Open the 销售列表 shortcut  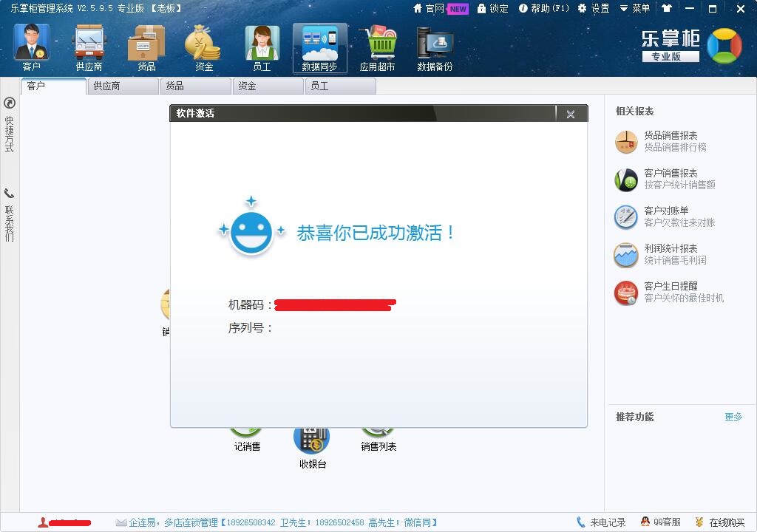tap(378, 440)
